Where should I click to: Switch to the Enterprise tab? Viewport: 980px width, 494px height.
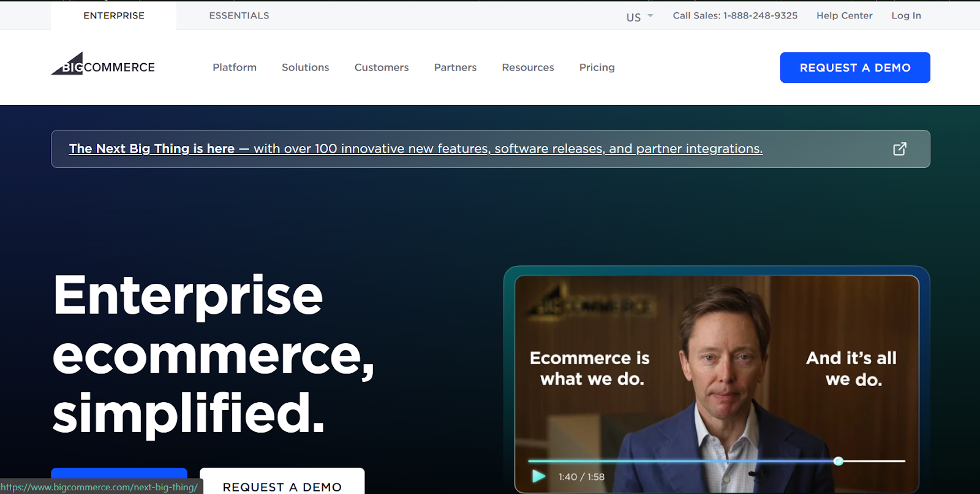[114, 15]
